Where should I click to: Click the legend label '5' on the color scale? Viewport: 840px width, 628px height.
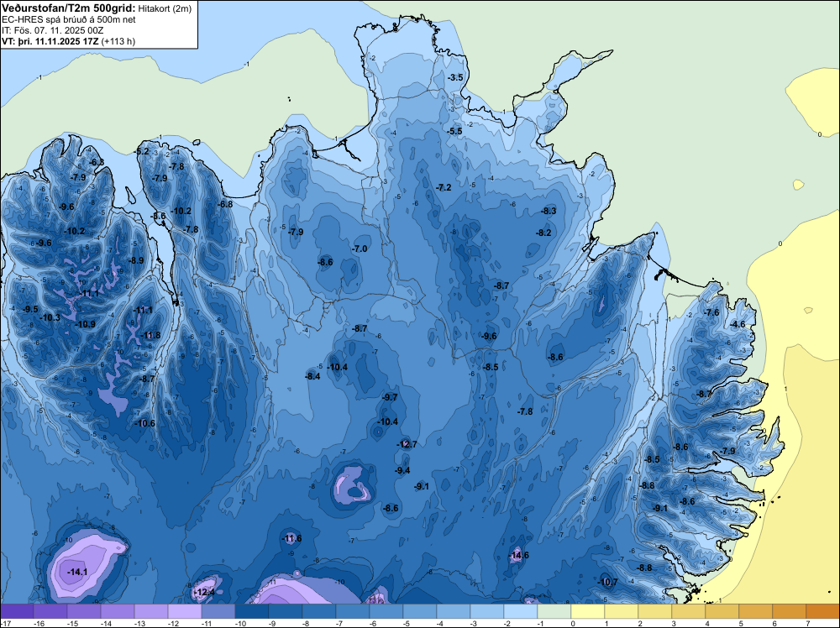tap(741, 624)
